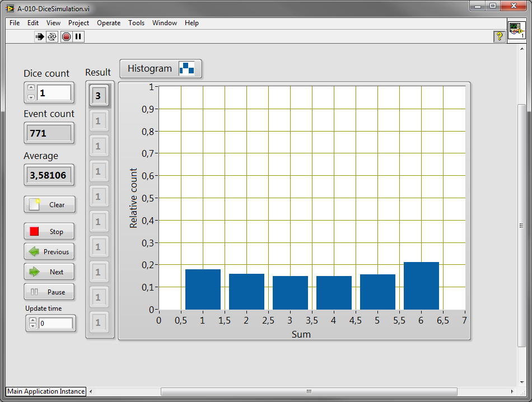Screen dimensions: 532x402
Task: Open the Operate menu
Action: (109, 23)
